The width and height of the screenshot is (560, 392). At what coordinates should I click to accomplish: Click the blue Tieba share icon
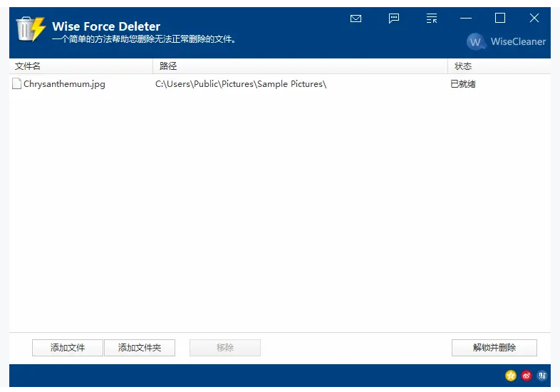click(x=542, y=376)
